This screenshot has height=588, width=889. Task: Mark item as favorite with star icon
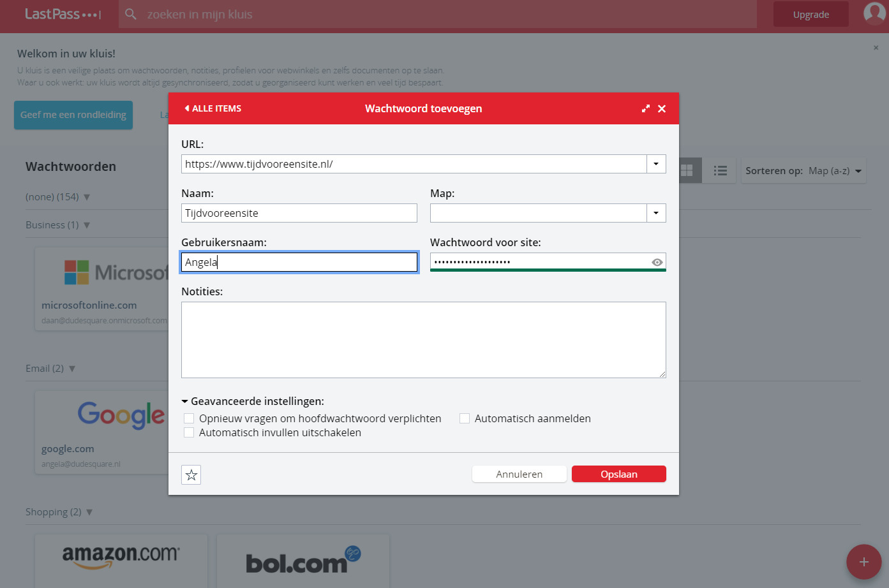pos(191,474)
